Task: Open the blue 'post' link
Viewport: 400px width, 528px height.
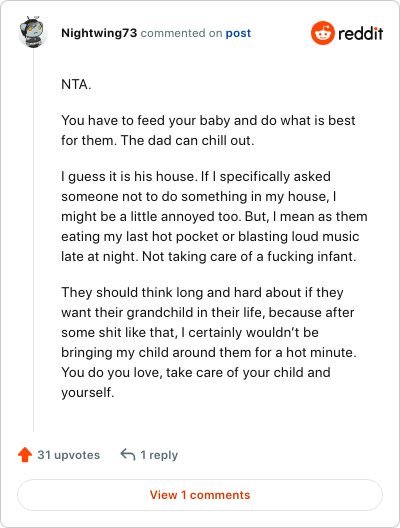Action: (238, 33)
